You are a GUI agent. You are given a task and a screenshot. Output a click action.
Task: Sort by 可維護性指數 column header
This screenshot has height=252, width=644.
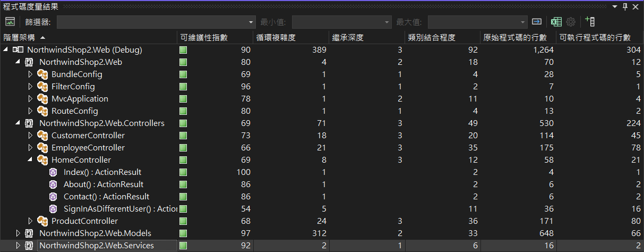tap(204, 38)
